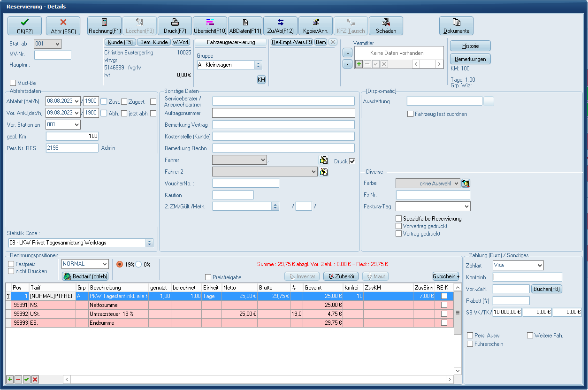Click the Besttarif (ctrl+b) button
Viewport: 588px width, 390px height.
pyautogui.click(x=85, y=276)
